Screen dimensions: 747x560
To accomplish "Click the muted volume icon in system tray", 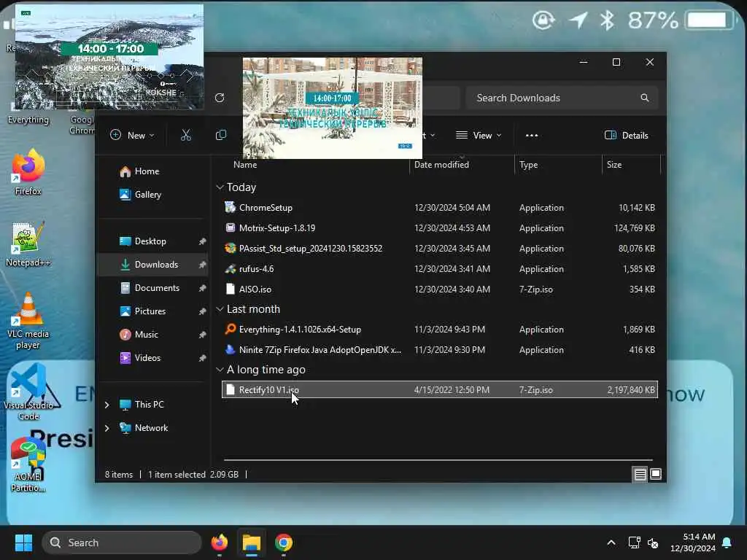I will (x=653, y=542).
